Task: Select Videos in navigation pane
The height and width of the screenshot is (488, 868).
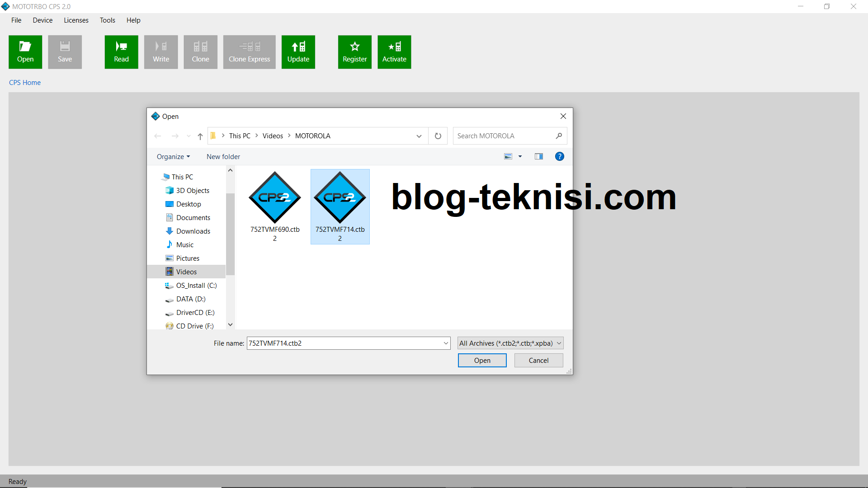Action: point(186,272)
